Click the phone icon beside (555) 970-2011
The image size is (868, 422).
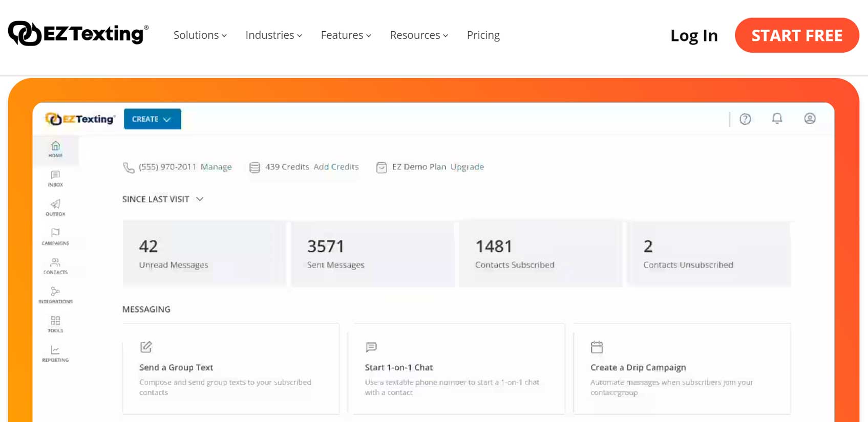(129, 167)
